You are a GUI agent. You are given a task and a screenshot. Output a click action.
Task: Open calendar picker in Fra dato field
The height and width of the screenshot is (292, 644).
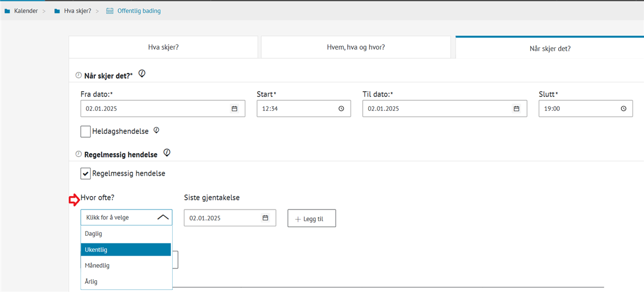click(x=234, y=109)
